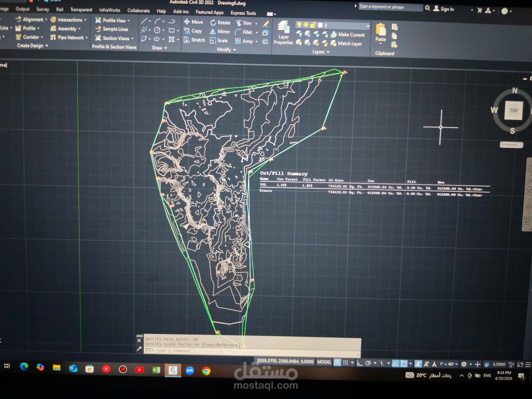Click the Match Layer icon
Screen dimensions: 532x399
point(334,44)
